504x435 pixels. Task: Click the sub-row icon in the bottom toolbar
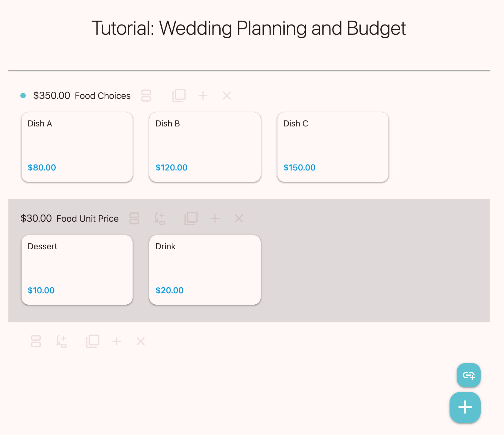click(62, 341)
